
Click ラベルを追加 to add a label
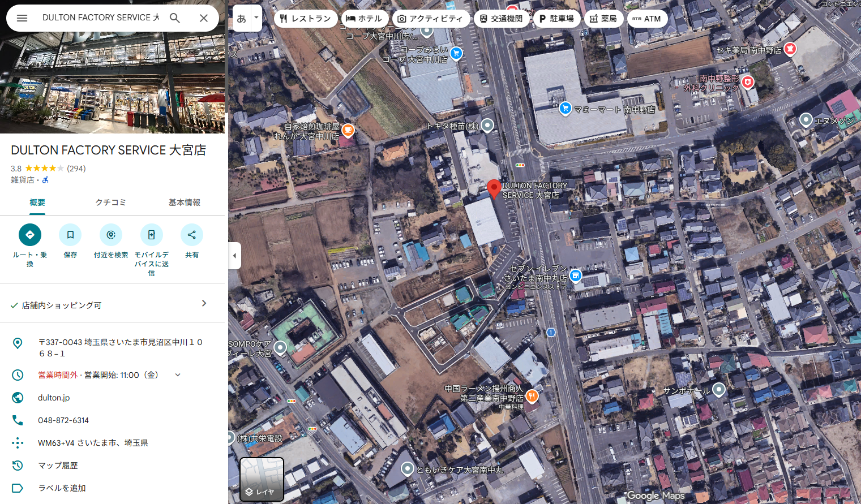pyautogui.click(x=62, y=488)
